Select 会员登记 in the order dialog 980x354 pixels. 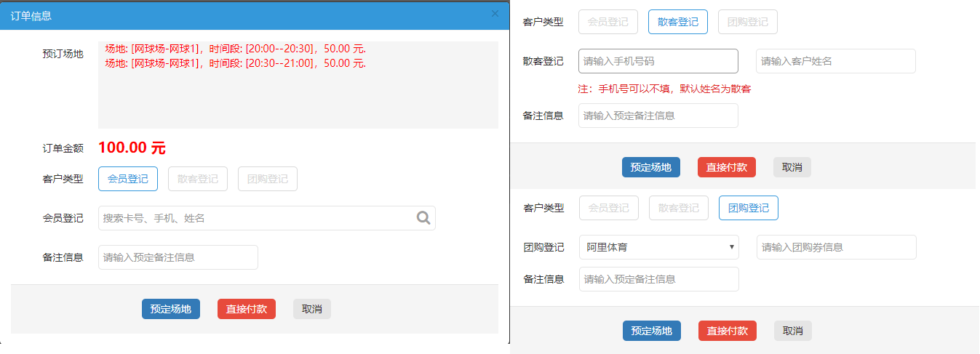click(128, 179)
